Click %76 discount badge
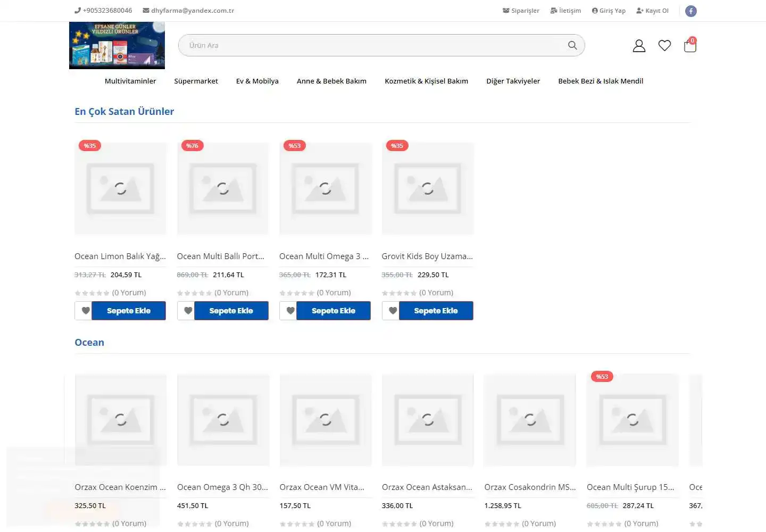Viewport: 766px width, 532px height. [x=192, y=146]
